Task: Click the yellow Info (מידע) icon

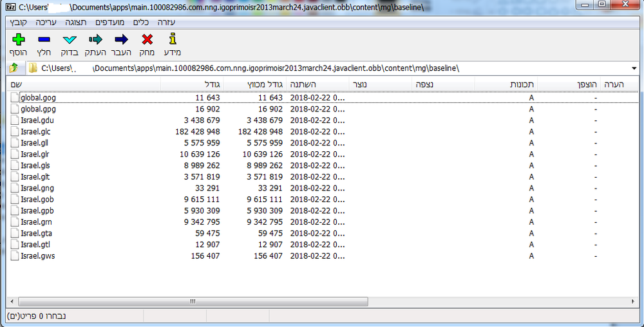Action: (173, 39)
